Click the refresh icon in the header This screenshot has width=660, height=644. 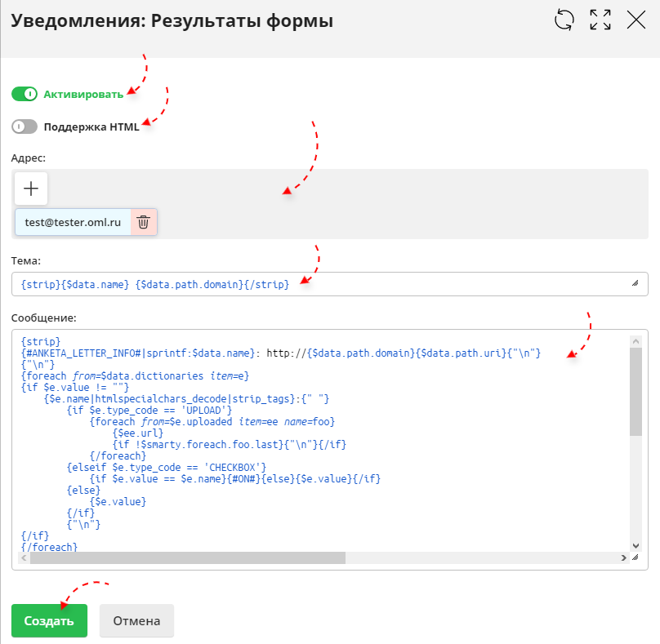[x=564, y=20]
